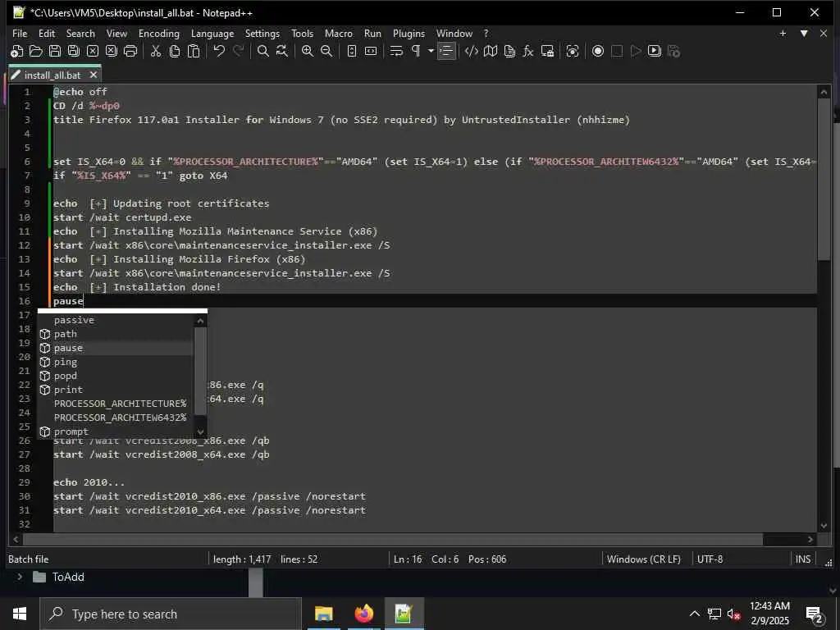The height and width of the screenshot is (630, 840).
Task: Open the Plugins menu
Action: coord(409,33)
